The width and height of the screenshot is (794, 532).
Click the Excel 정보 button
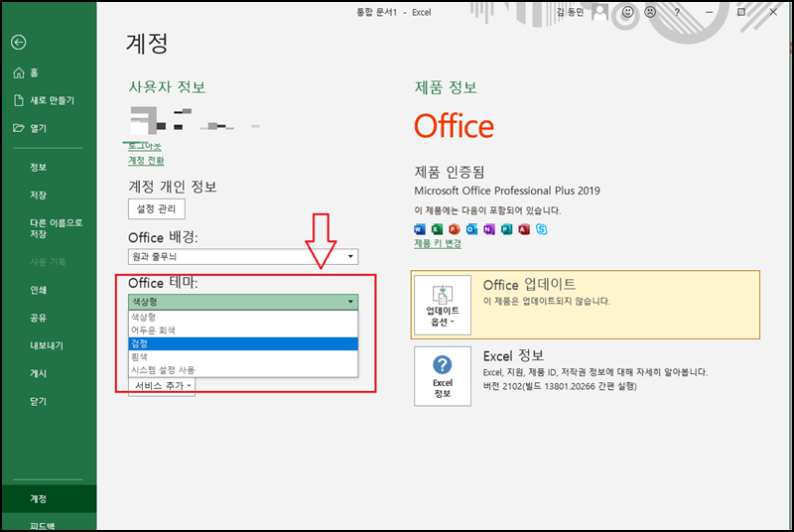point(443,376)
